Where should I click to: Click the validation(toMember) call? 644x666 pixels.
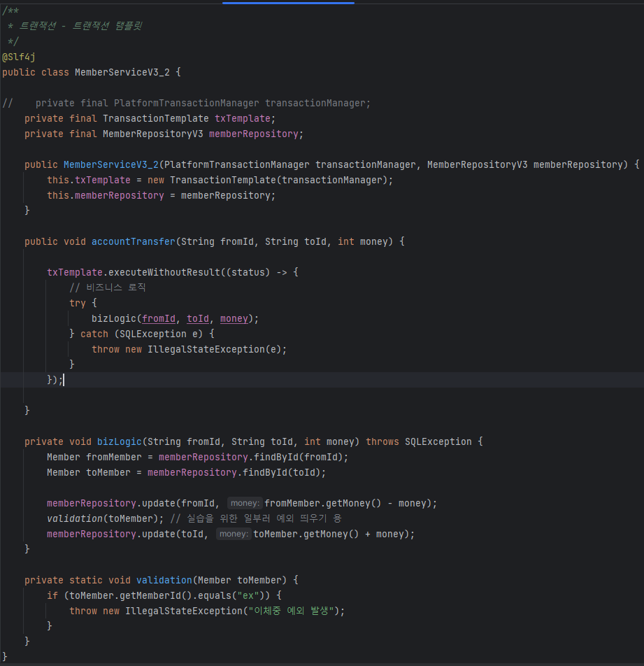coord(102,518)
